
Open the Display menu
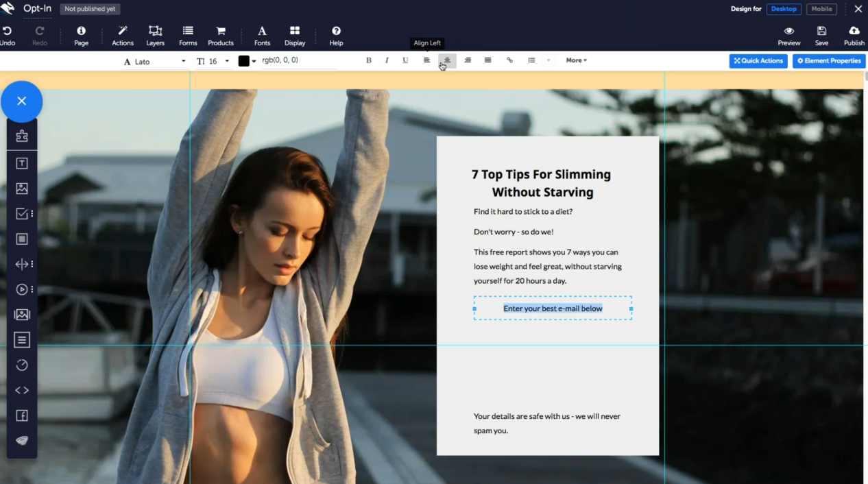point(295,36)
